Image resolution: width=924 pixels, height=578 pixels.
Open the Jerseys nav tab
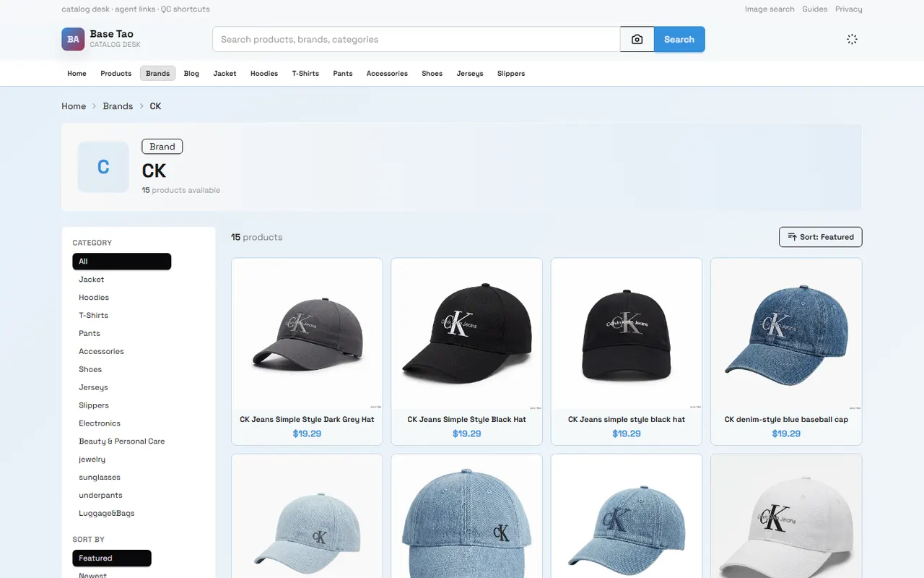(x=470, y=74)
